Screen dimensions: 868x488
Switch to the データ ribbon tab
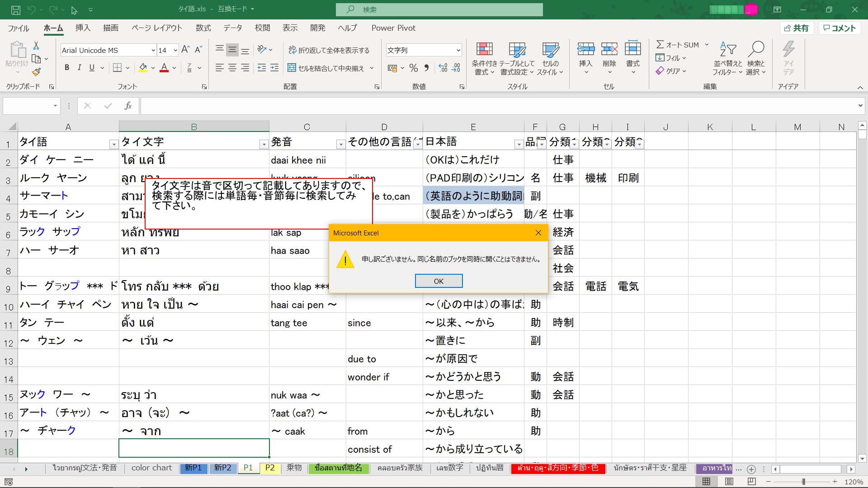233,28
